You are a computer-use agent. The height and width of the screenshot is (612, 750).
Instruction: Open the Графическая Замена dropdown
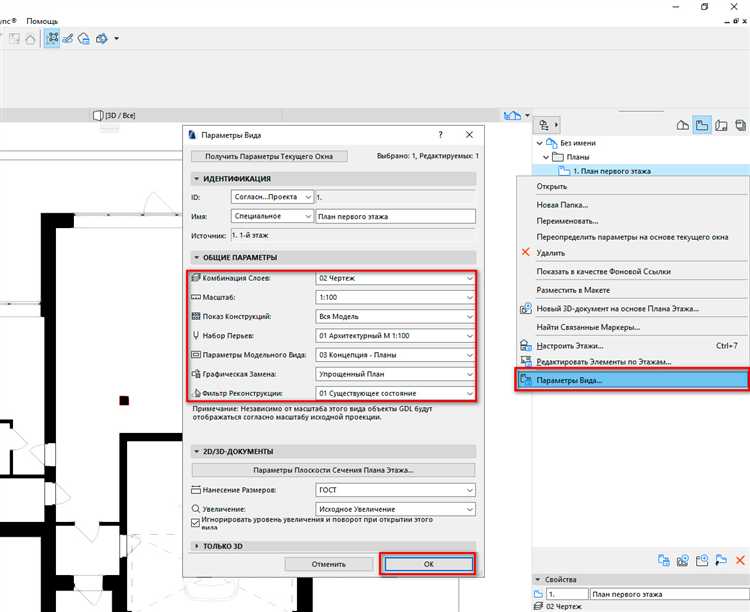pyautogui.click(x=395, y=374)
